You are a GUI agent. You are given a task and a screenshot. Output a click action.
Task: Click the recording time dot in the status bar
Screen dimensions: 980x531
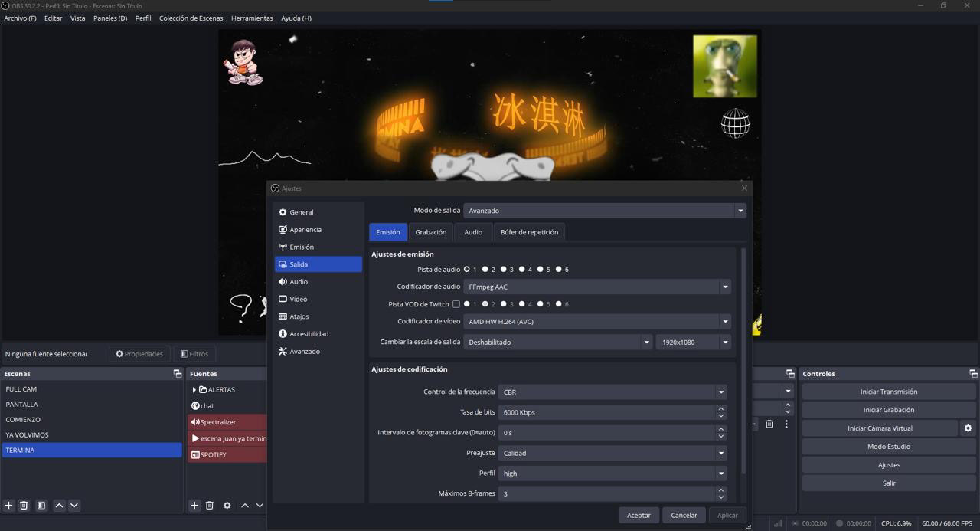coord(839,523)
